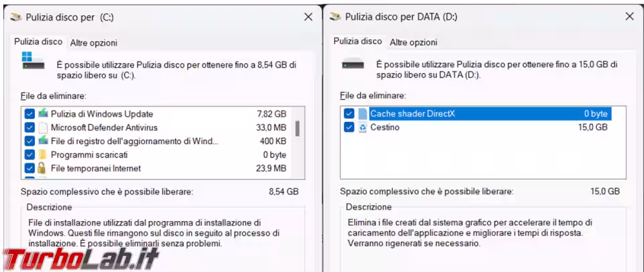Select the Cestino recycle bin icon
This screenshot has width=644, height=272.
[x=362, y=127]
